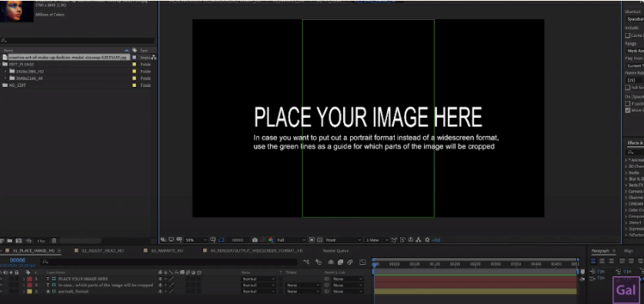Toggle hide shy layers icon in timeline
644x304 pixels.
tap(331, 262)
